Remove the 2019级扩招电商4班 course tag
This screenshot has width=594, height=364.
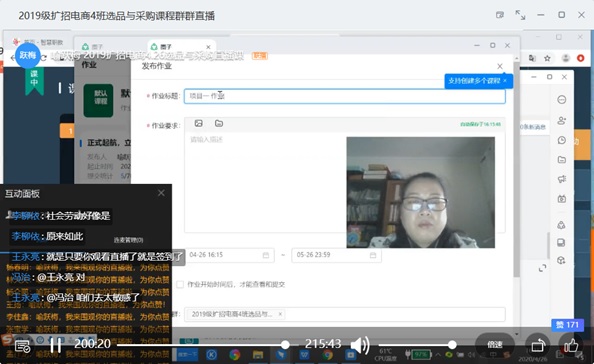(x=280, y=314)
